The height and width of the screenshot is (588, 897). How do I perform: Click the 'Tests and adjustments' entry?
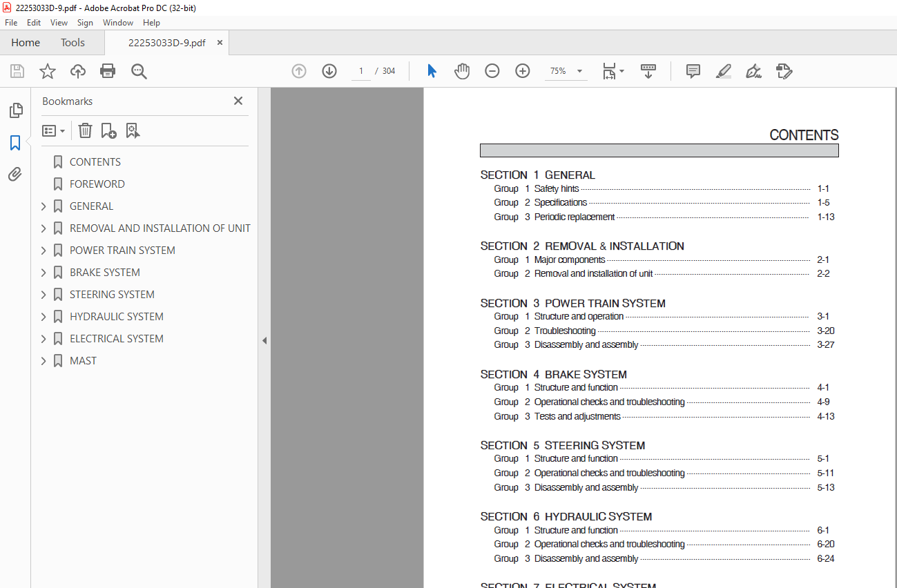tap(577, 416)
